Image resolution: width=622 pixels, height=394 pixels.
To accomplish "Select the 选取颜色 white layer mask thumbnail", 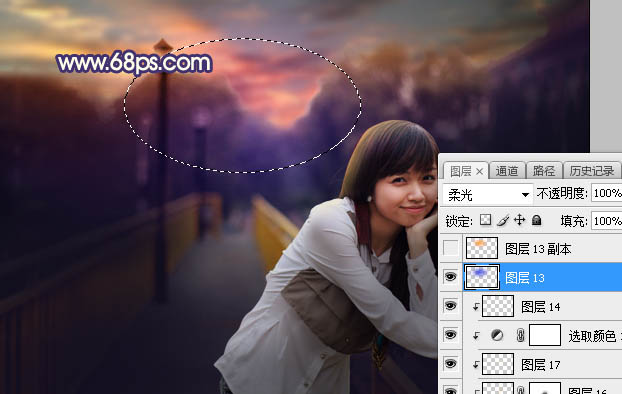I will pos(545,335).
